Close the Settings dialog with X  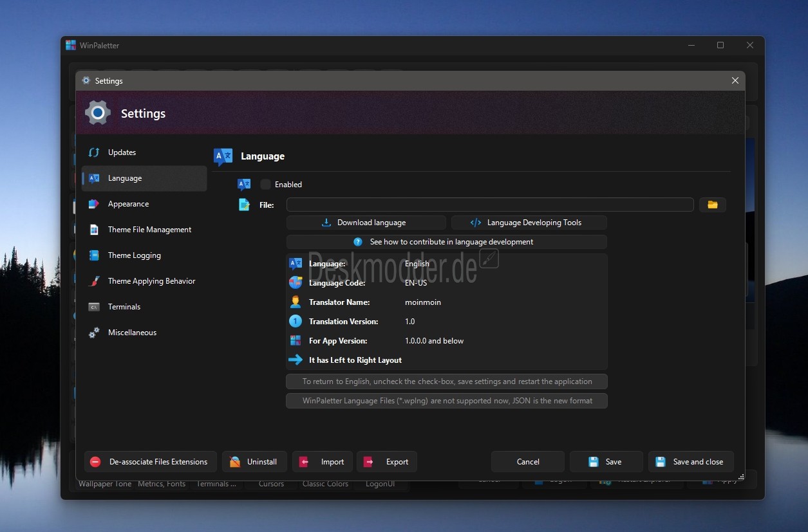(735, 80)
